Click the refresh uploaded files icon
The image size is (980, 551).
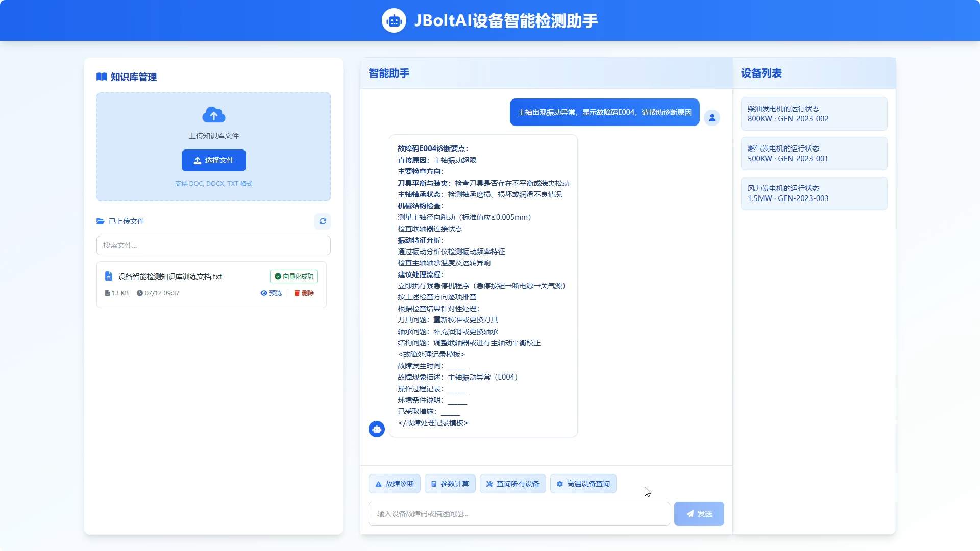tap(323, 221)
